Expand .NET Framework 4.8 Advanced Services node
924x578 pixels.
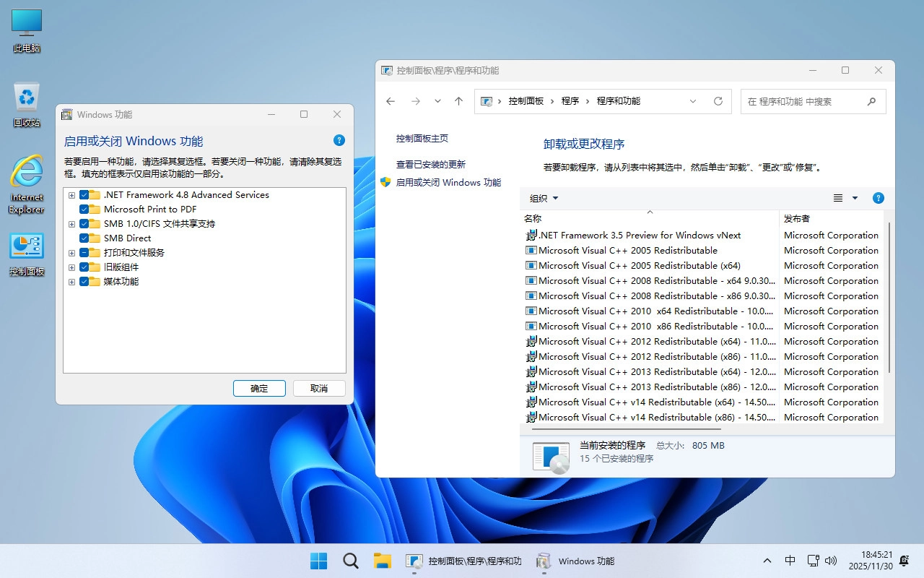click(x=71, y=194)
